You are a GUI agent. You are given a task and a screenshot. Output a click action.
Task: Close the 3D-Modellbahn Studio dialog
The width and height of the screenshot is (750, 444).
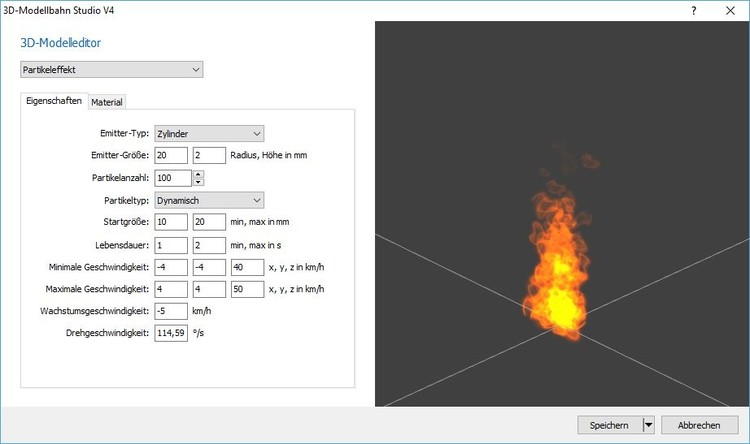(732, 9)
